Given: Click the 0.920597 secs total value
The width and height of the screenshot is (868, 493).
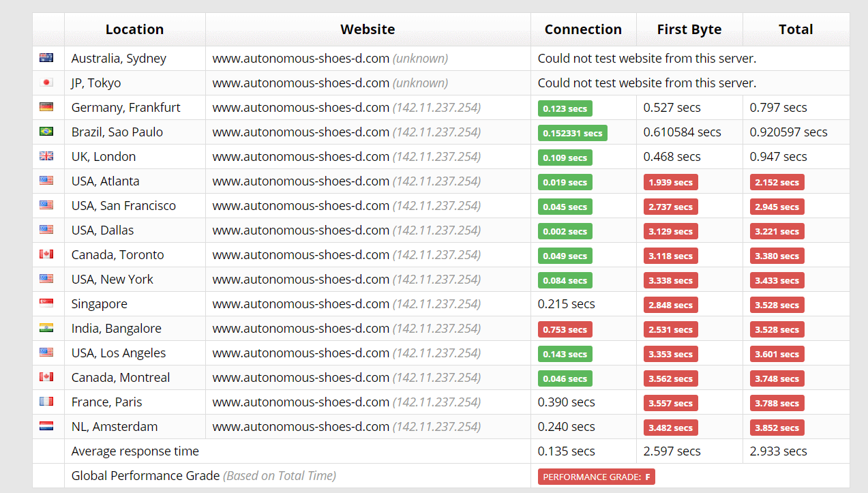Looking at the screenshot, I should coord(789,132).
